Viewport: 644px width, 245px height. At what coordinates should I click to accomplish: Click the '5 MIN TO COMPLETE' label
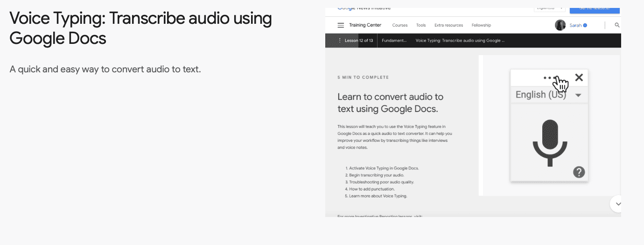[363, 77]
